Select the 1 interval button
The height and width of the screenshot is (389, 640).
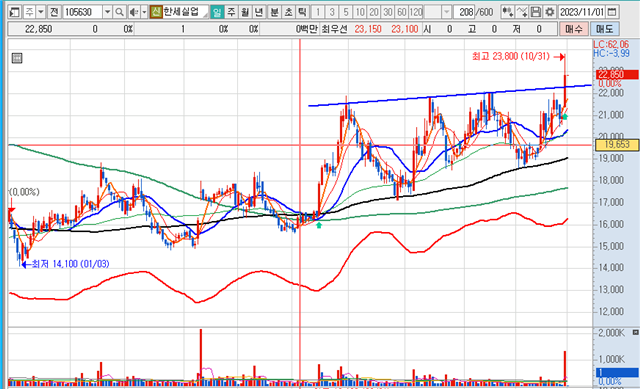click(x=318, y=12)
